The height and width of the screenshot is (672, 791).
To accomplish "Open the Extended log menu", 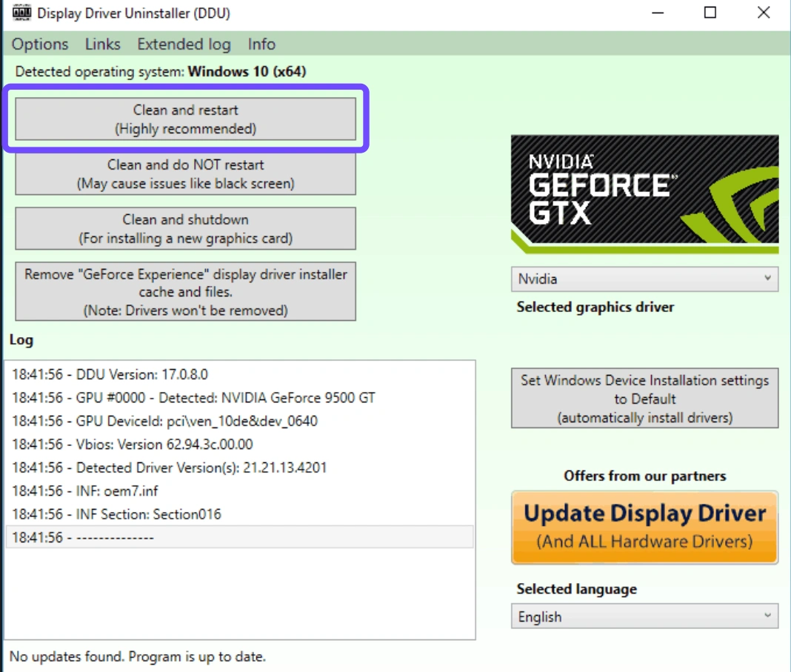I will [184, 44].
